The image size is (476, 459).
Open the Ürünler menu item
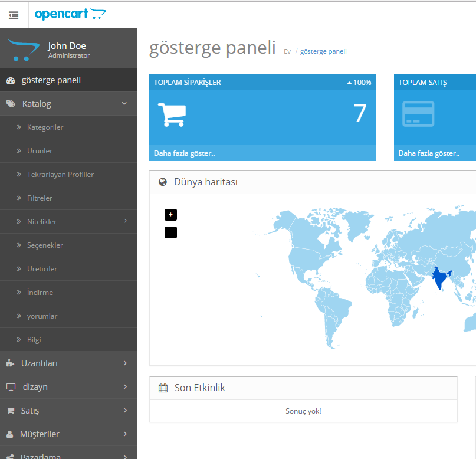[x=68, y=151]
